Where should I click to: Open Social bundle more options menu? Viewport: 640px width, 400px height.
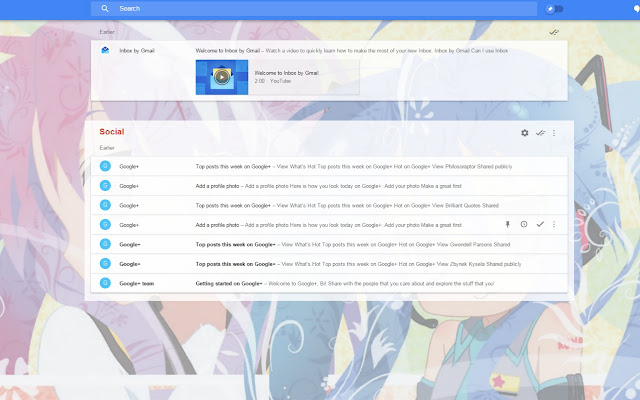[x=554, y=133]
